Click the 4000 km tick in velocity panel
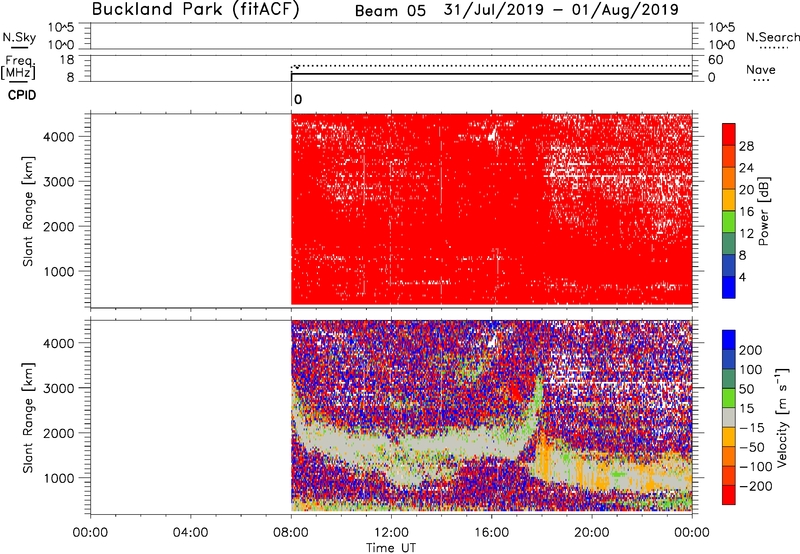 (58, 343)
